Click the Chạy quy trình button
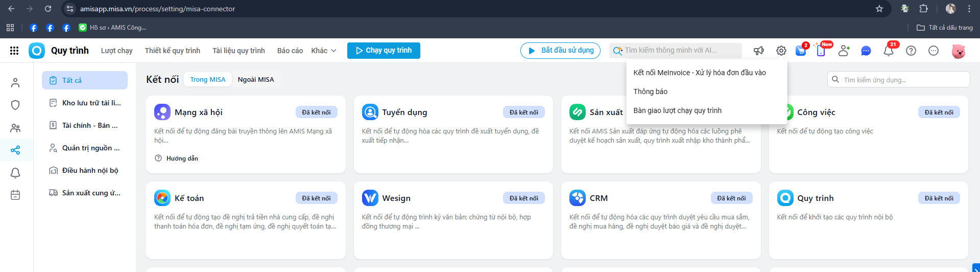 click(x=384, y=51)
